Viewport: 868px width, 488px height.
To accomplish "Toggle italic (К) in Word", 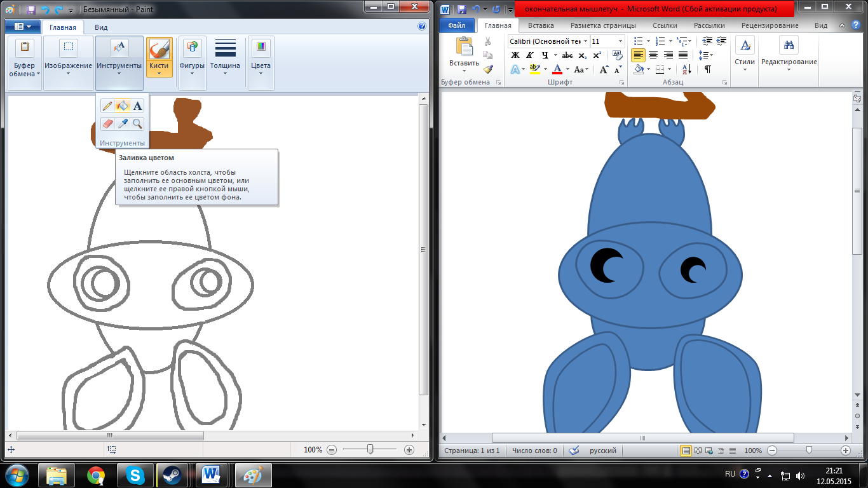I will 529,55.
